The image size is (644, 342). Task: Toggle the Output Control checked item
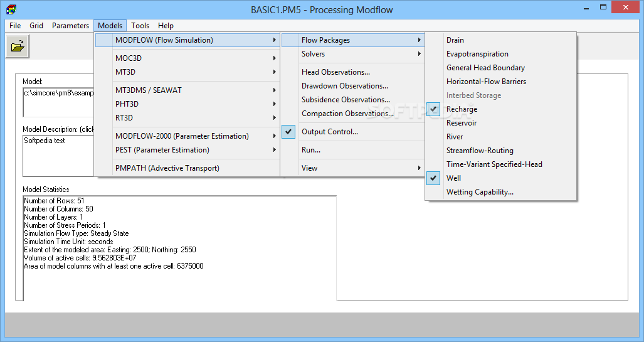click(353, 132)
